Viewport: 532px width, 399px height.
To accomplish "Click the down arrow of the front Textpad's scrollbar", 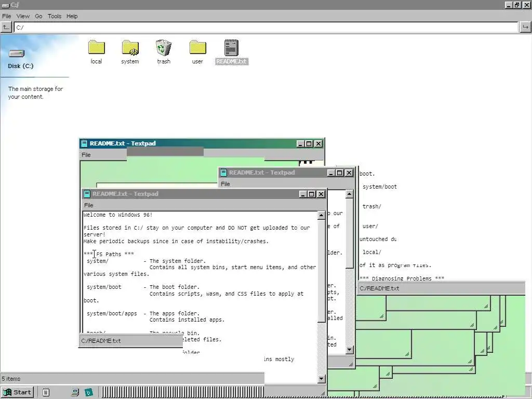I will (x=321, y=379).
